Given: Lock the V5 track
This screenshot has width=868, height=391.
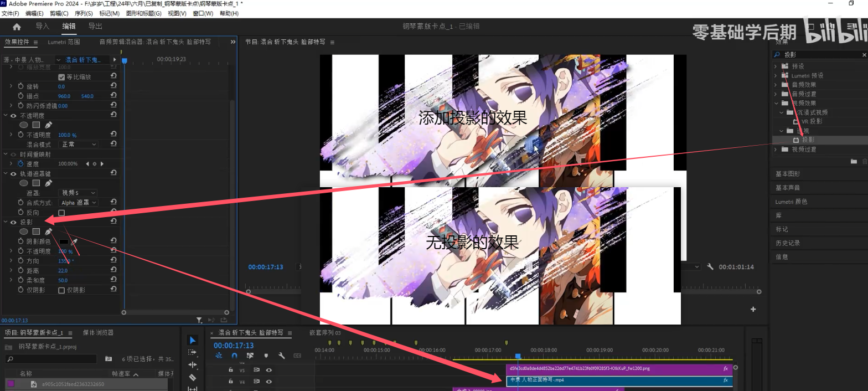Looking at the screenshot, I should click(x=231, y=370).
